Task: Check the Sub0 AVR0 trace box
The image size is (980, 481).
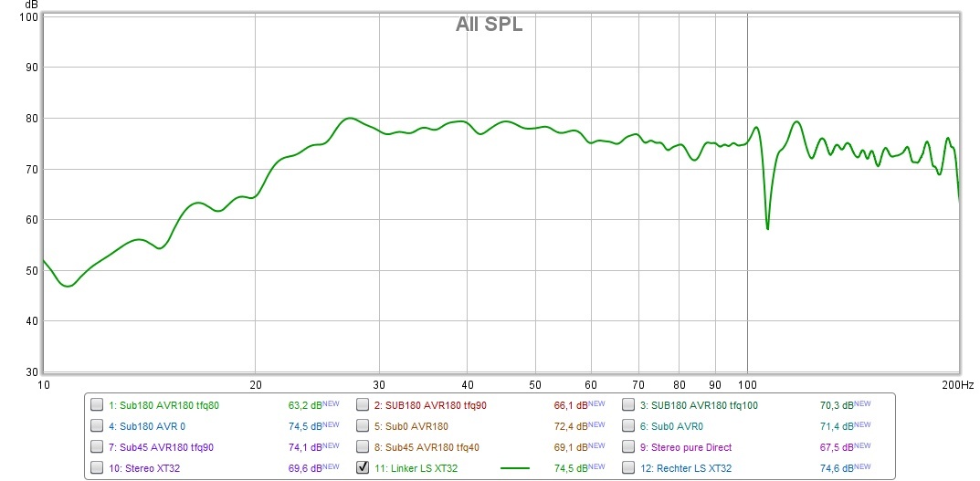Action: pos(629,426)
